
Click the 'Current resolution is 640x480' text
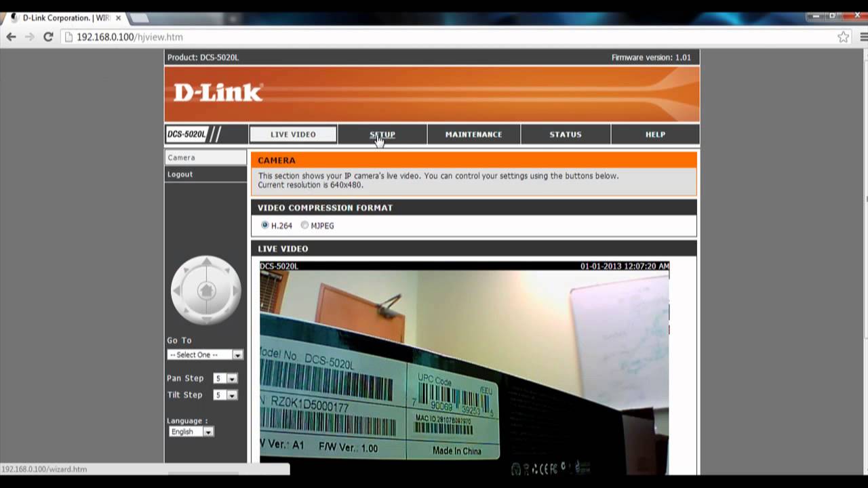click(x=311, y=185)
